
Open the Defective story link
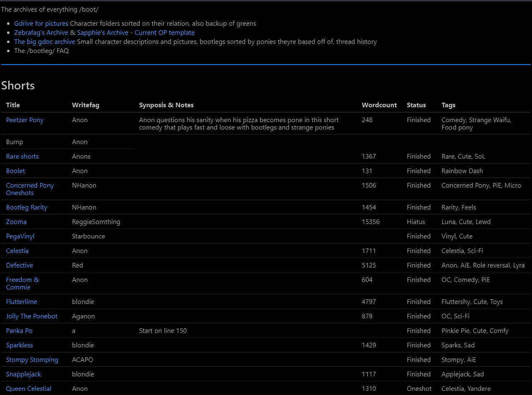(19, 265)
